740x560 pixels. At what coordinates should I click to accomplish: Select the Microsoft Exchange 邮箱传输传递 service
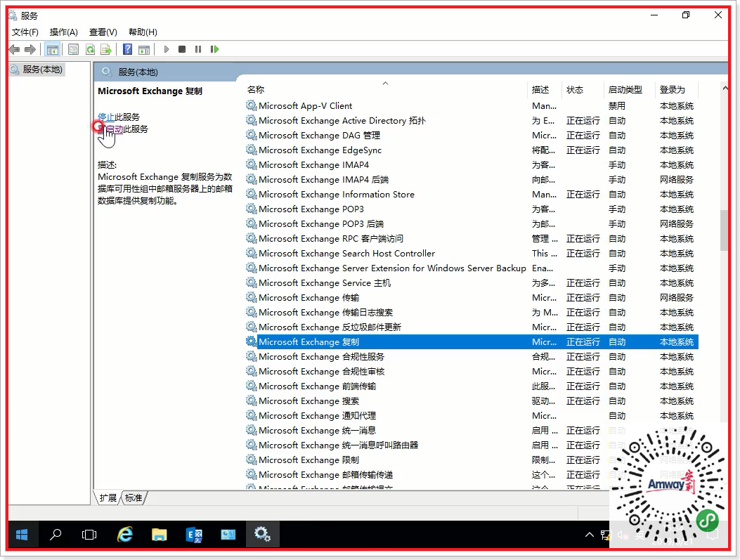(472, 474)
